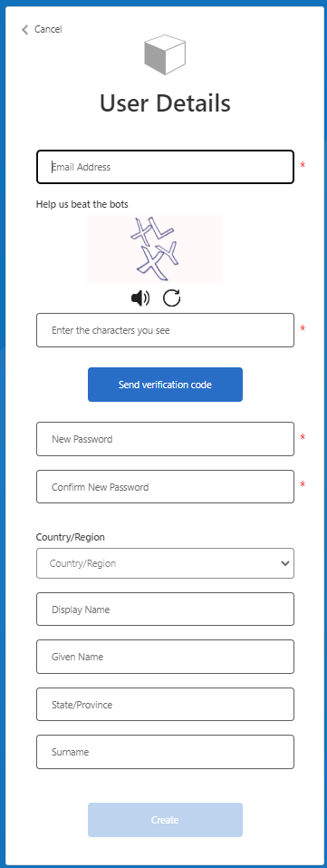Refresh the CAPTCHA with the circular arrow
This screenshot has width=327, height=868.
[x=172, y=299]
